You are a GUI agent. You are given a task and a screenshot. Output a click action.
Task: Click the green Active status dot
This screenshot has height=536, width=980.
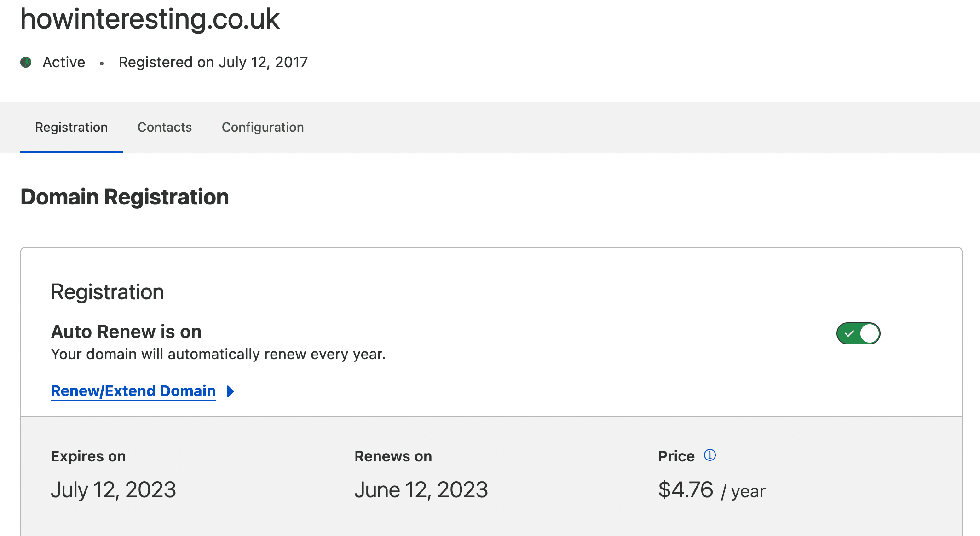26,62
